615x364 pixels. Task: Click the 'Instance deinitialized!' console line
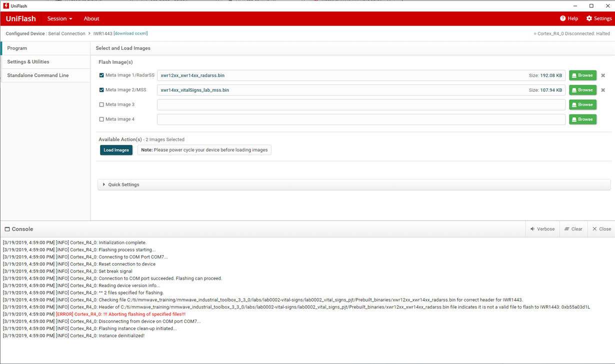pos(73,336)
